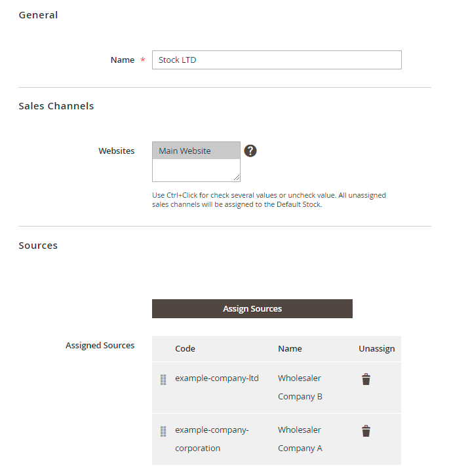Click the Assigned Sources label
Image resolution: width=449 pixels, height=476 pixels.
[100, 345]
